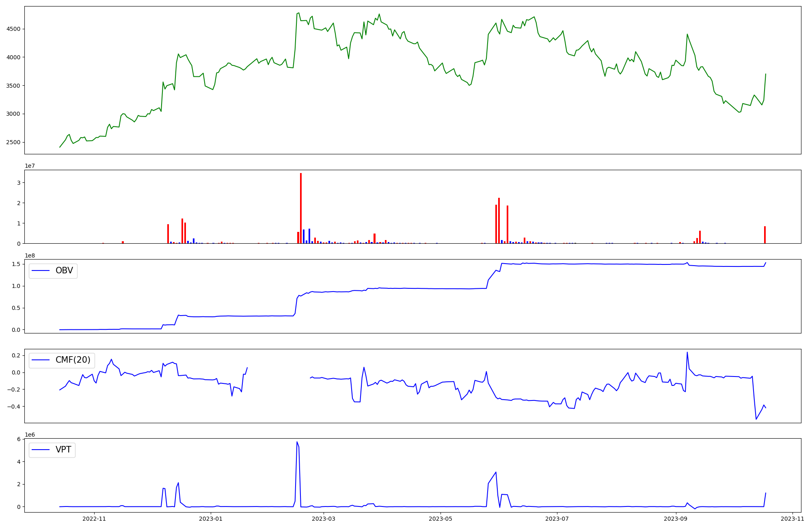Click the 4500 price axis label

13,29
